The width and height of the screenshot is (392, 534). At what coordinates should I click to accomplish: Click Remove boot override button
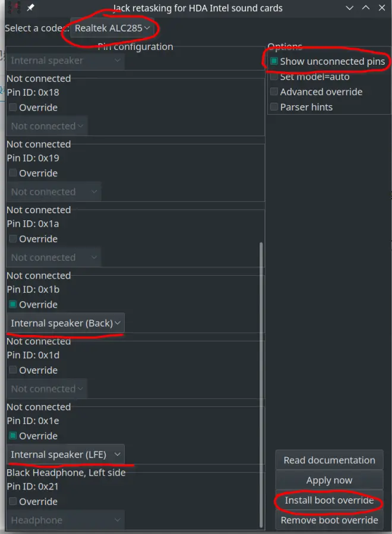[x=329, y=520]
